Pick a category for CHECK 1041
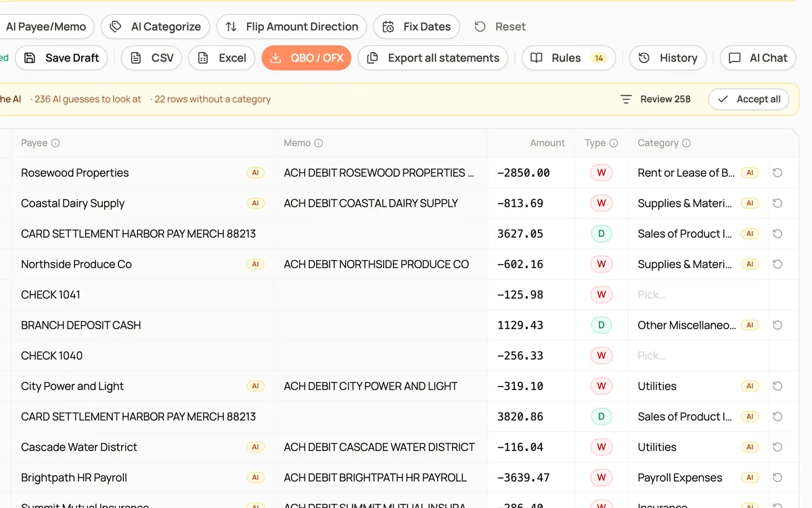Viewport: 812px width, 508px height. click(x=698, y=295)
